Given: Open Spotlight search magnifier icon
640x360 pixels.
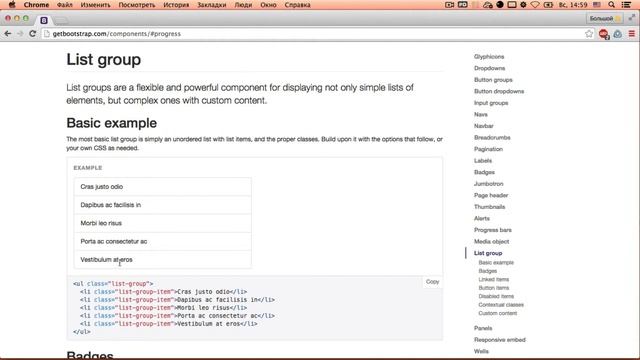Looking at the screenshot, I should tap(611, 5).
